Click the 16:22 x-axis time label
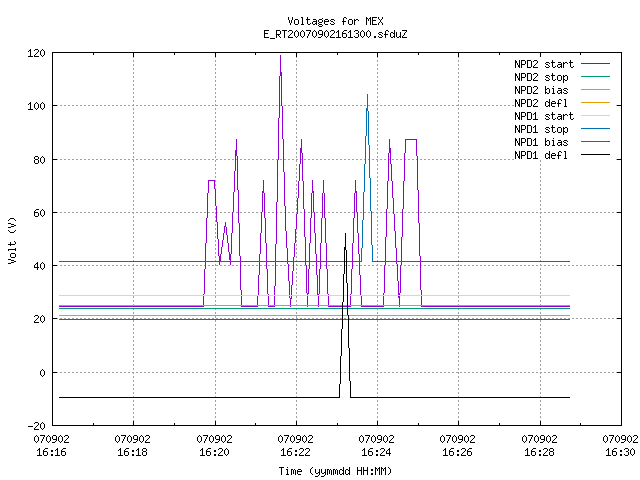Image resolution: width=640 pixels, height=480 pixels. [x=295, y=452]
